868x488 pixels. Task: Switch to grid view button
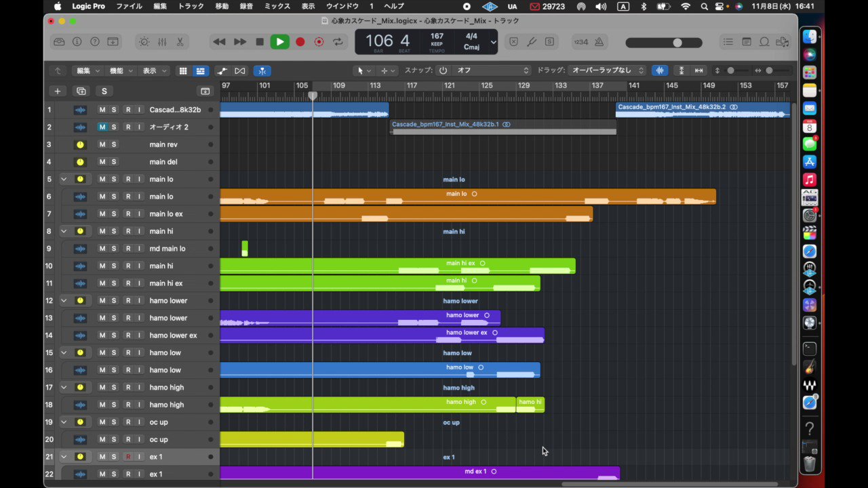point(183,70)
